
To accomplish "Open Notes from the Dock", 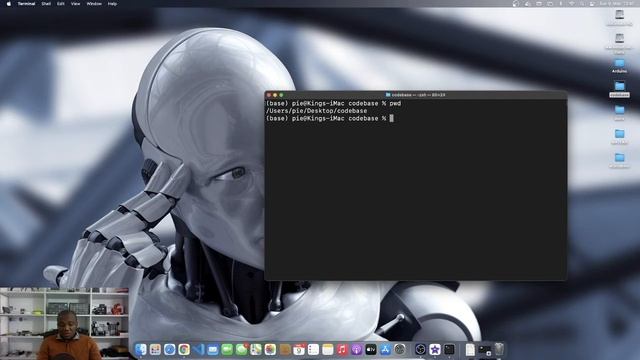I will click(328, 349).
